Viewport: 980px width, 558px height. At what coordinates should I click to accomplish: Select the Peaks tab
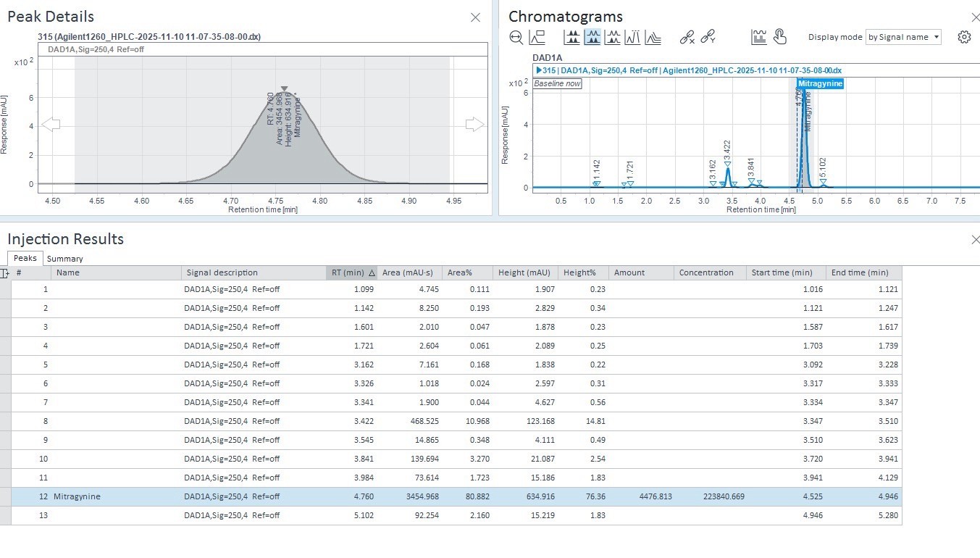pyautogui.click(x=25, y=258)
